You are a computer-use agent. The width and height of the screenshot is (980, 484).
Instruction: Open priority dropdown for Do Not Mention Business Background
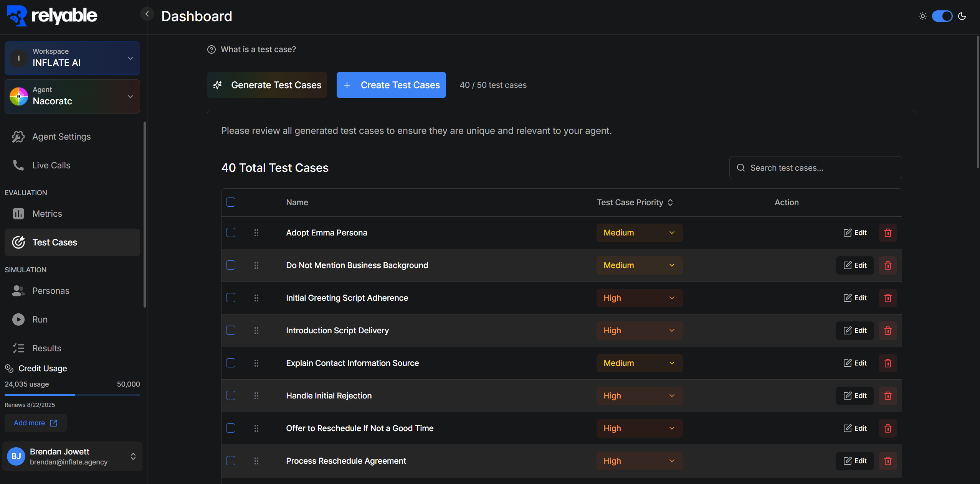point(640,265)
